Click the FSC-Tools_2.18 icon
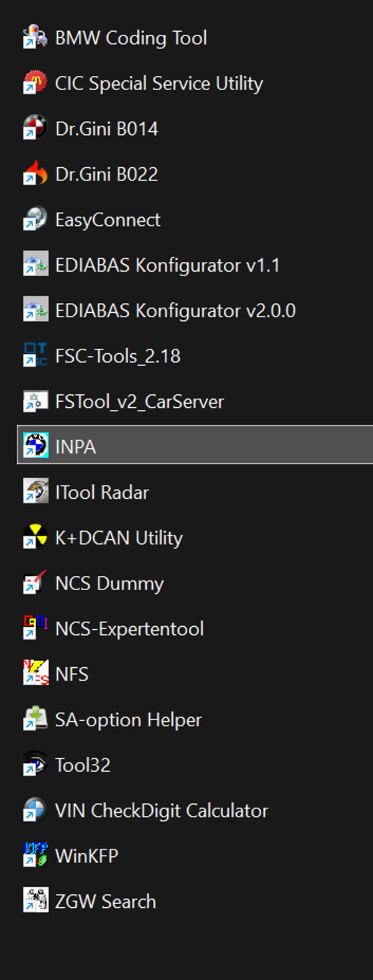Image resolution: width=373 pixels, height=980 pixels. point(35,355)
